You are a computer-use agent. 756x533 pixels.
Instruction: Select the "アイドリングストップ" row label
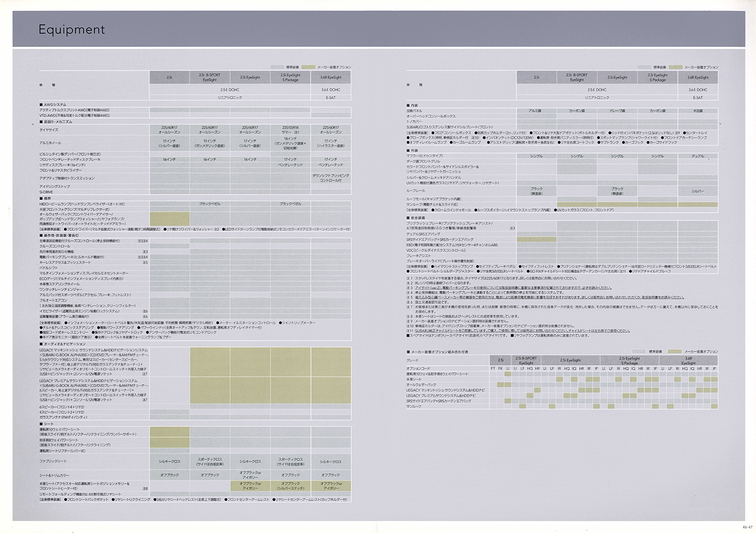click(x=54, y=187)
